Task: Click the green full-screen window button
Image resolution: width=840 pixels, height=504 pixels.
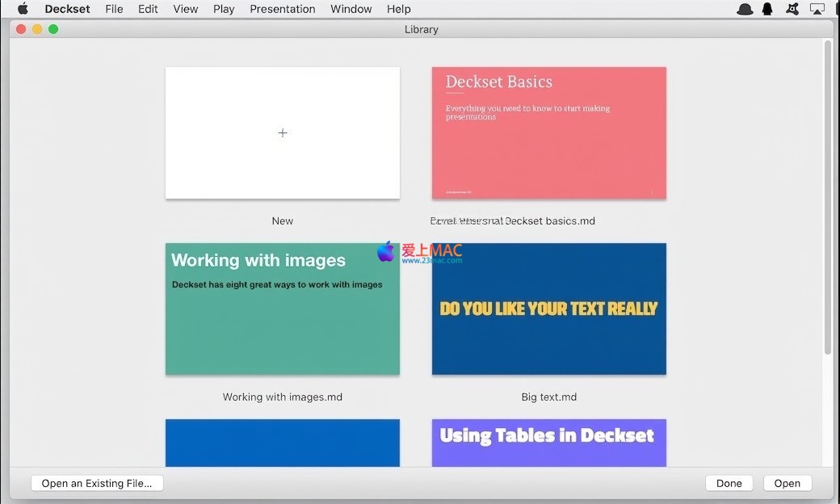Action: [53, 29]
